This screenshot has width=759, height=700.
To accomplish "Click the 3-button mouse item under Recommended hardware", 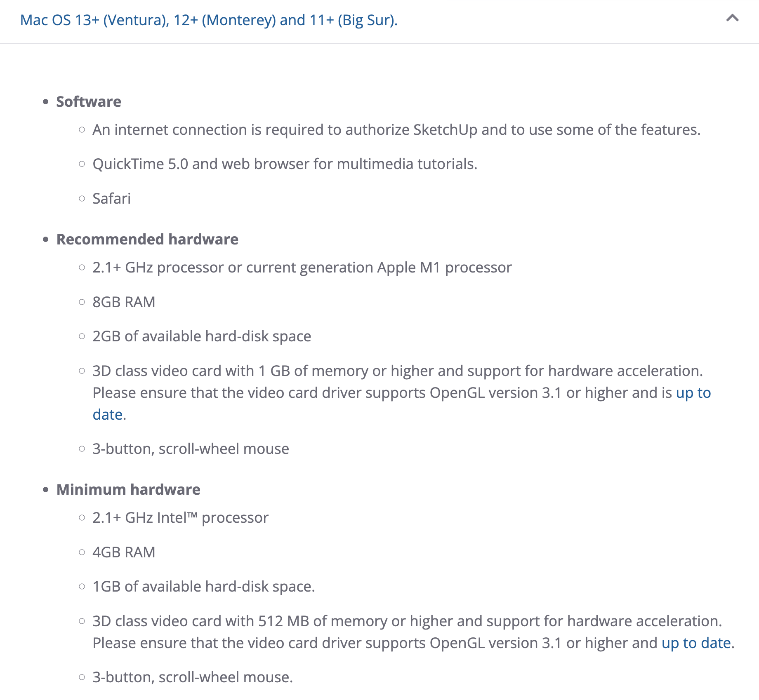I will [x=191, y=449].
